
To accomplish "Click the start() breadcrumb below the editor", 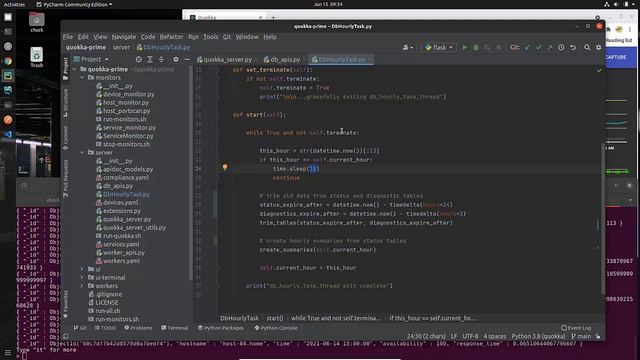I will 275,318.
